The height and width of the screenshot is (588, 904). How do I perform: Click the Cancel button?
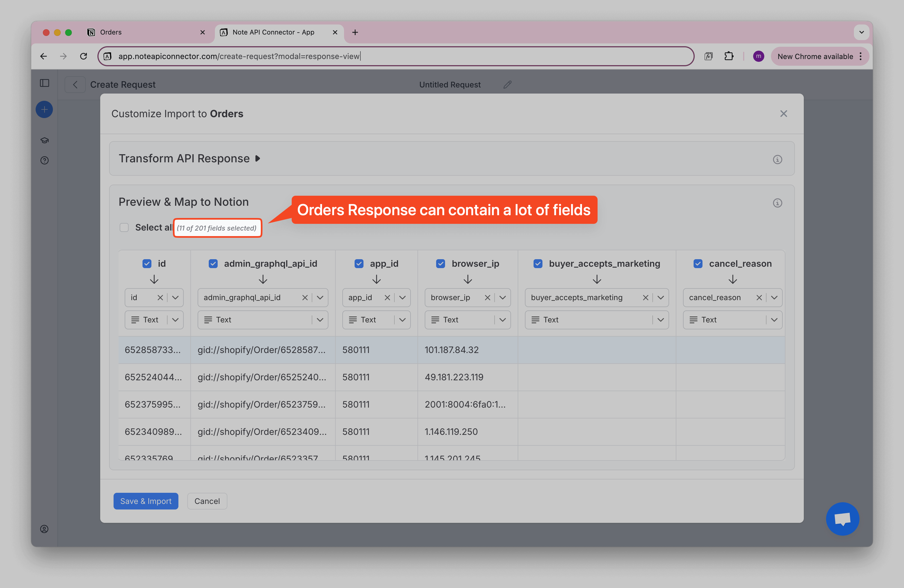pyautogui.click(x=207, y=501)
